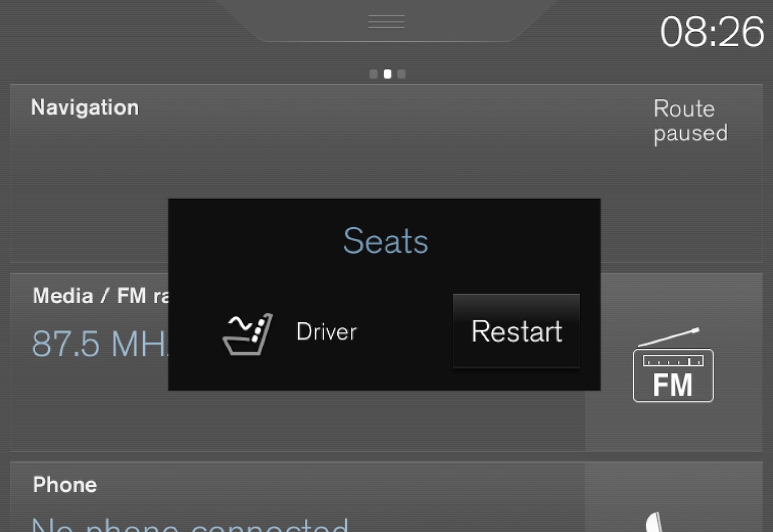Select the driver seat massage icon
Image resolution: width=773 pixels, height=532 pixels.
(x=248, y=334)
